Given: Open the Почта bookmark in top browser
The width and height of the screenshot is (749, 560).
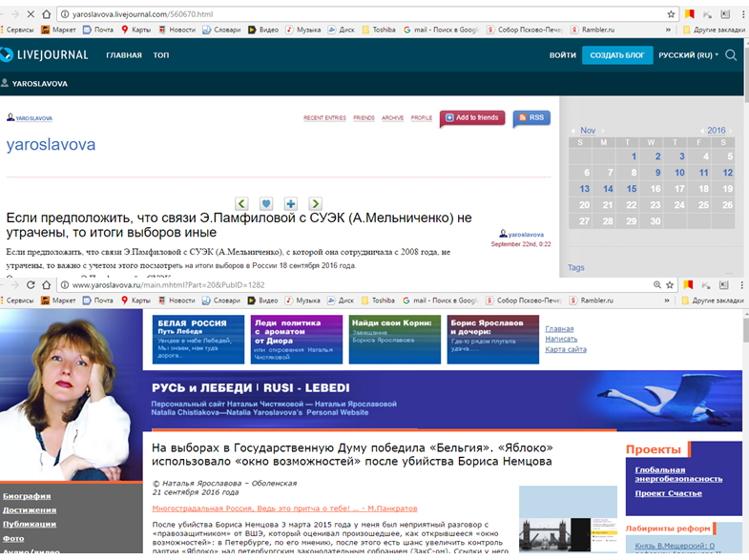Looking at the screenshot, I should pyautogui.click(x=98, y=30).
